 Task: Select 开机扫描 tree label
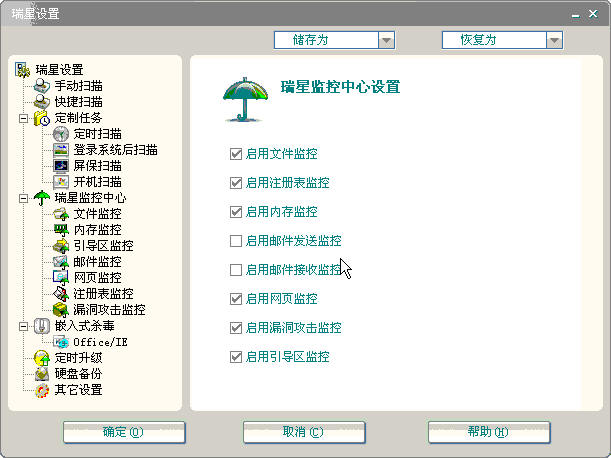point(97,182)
